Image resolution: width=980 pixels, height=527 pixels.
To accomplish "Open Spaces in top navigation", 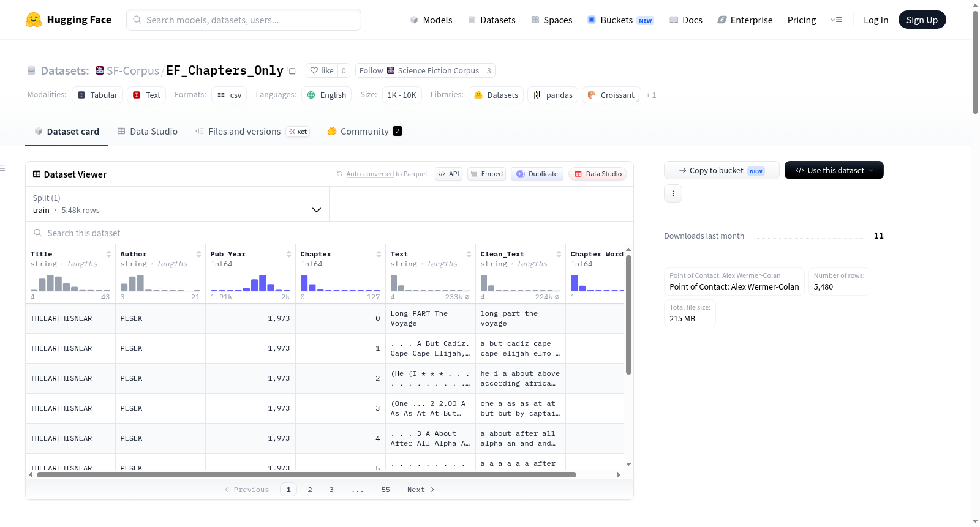I will coord(552,20).
